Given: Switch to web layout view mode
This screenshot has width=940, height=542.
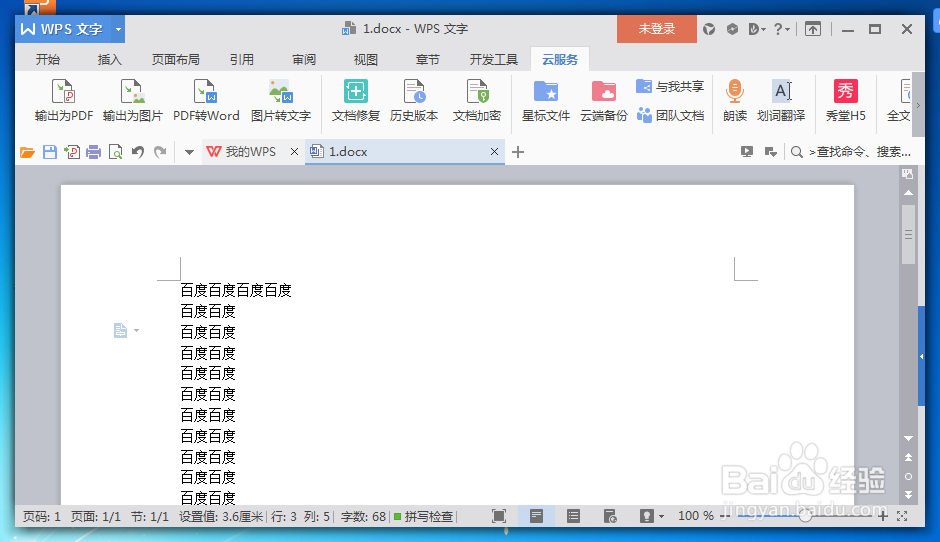Looking at the screenshot, I should 610,516.
